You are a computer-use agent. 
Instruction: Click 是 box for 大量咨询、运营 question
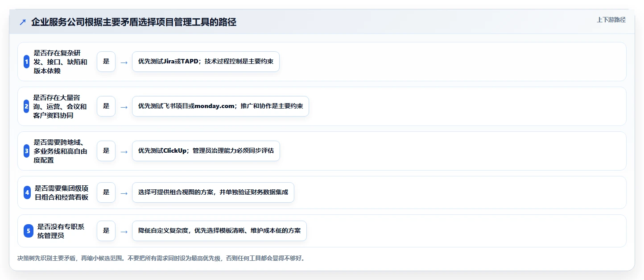pos(106,106)
